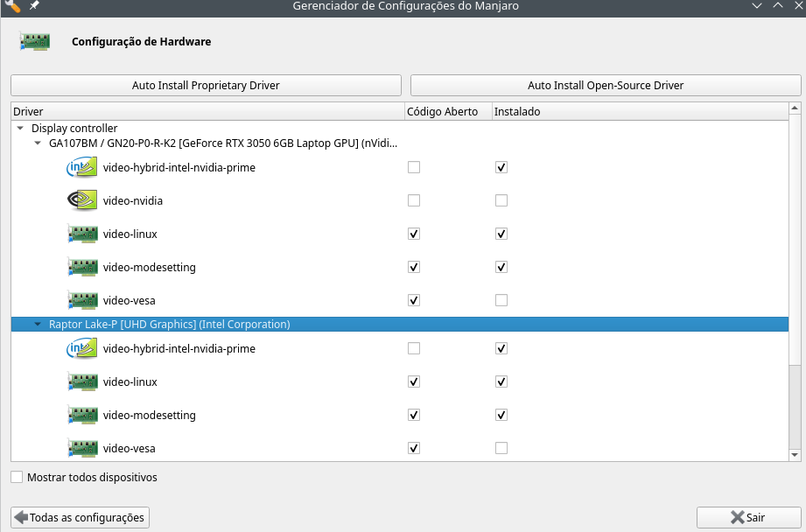Image resolution: width=806 pixels, height=532 pixels.
Task: Select video-modesetting row under Raptor Lake-P
Action: coord(399,415)
